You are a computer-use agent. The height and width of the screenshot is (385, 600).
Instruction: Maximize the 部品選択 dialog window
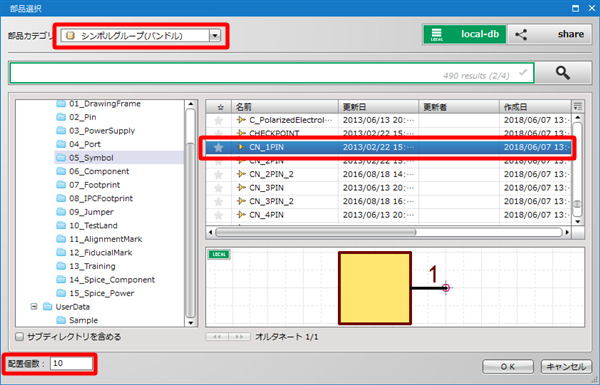(576, 8)
